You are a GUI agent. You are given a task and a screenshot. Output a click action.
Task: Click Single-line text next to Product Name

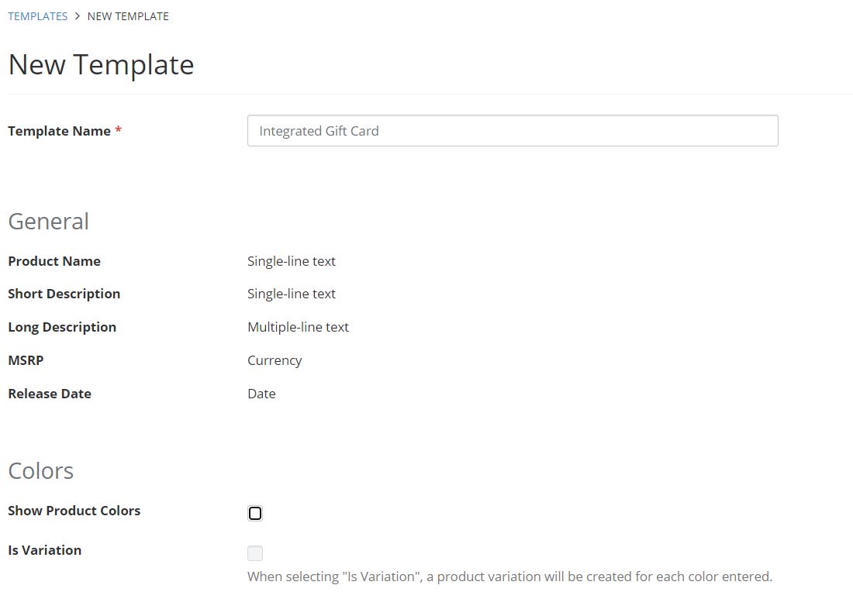[292, 261]
